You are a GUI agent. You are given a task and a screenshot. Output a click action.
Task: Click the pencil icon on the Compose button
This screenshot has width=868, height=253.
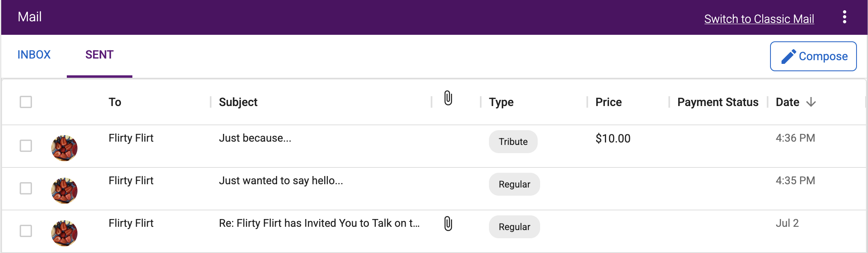click(788, 56)
